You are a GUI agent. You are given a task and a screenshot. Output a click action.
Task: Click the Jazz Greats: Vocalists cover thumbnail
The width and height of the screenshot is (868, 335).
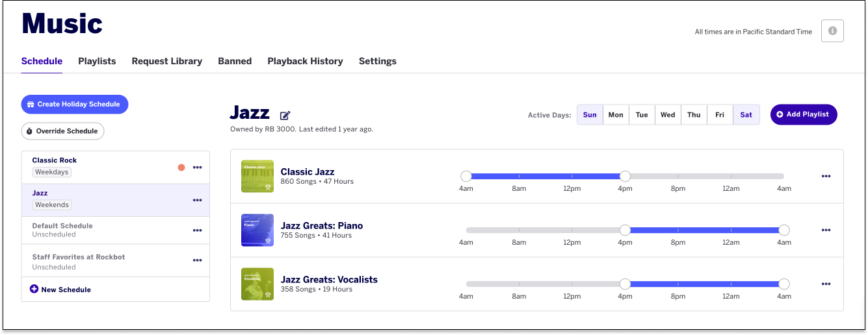pos(257,284)
